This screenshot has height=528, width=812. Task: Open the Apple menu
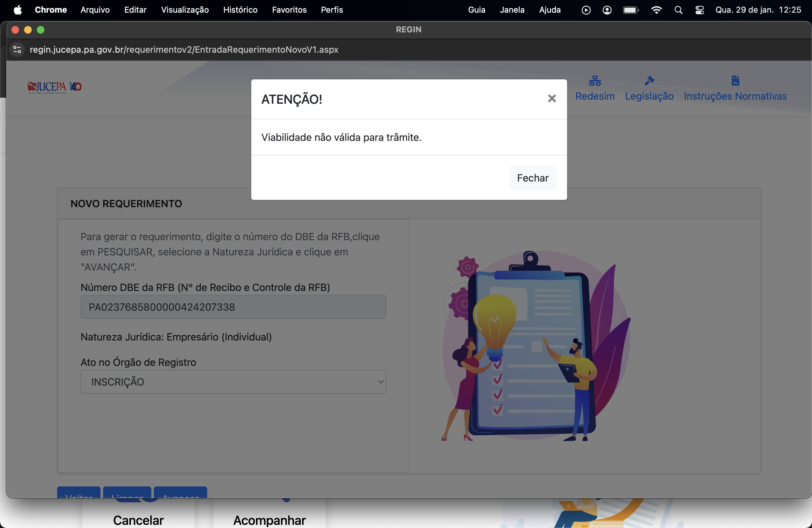(x=18, y=10)
